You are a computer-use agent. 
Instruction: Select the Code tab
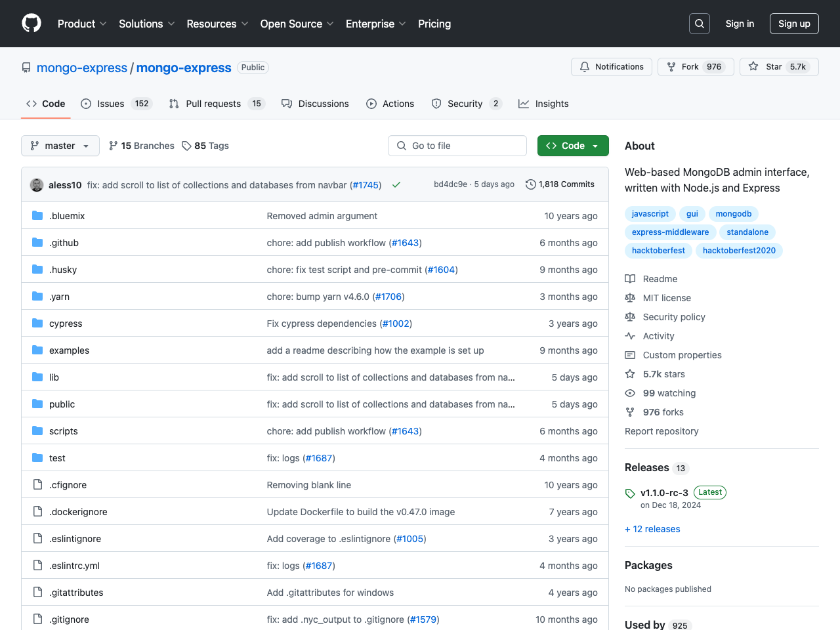pos(46,104)
